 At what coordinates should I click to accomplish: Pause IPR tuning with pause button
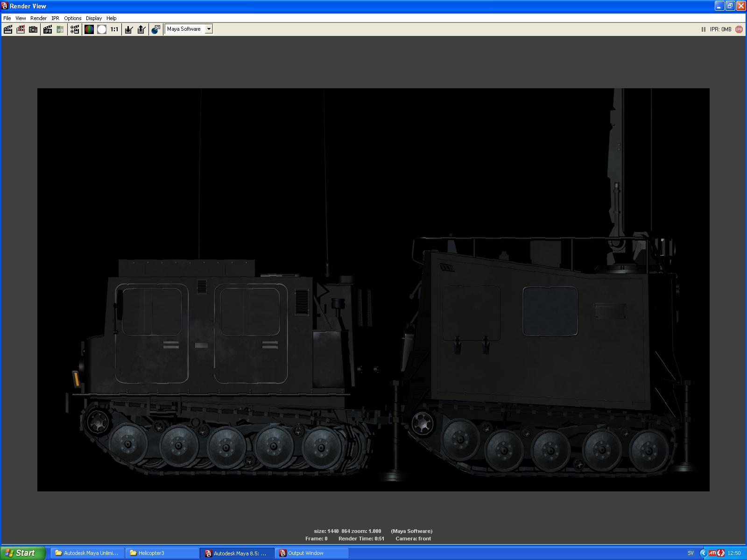tap(703, 29)
